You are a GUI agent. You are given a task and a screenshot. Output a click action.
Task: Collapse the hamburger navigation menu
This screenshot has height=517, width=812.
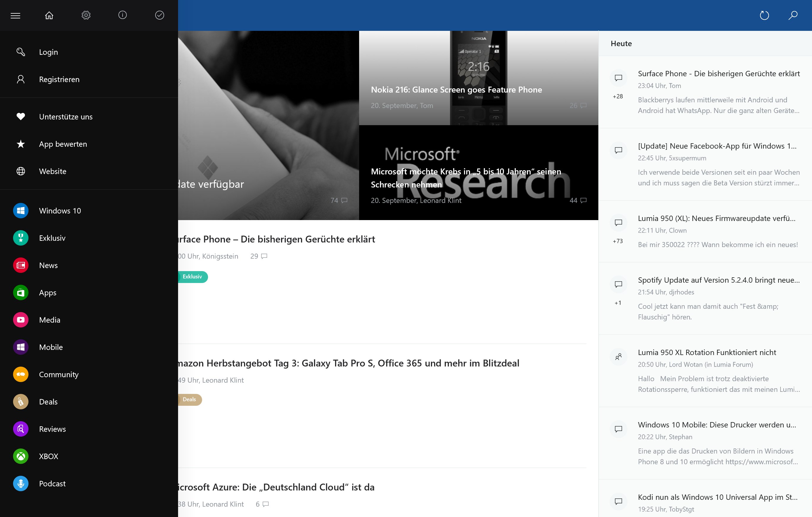tap(15, 15)
